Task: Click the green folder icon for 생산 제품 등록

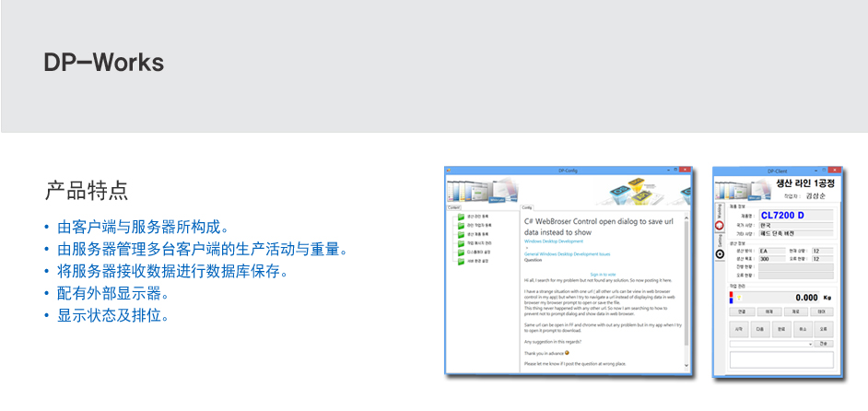Action: (461, 234)
